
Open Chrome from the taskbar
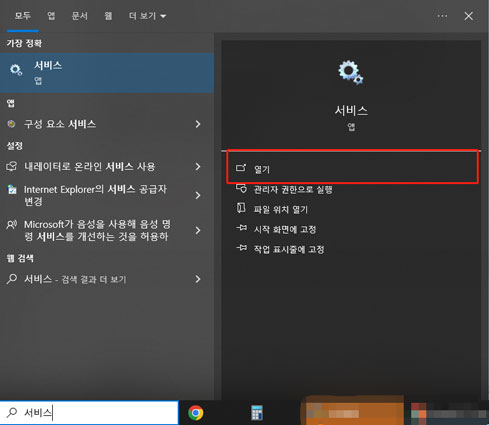pos(196,413)
